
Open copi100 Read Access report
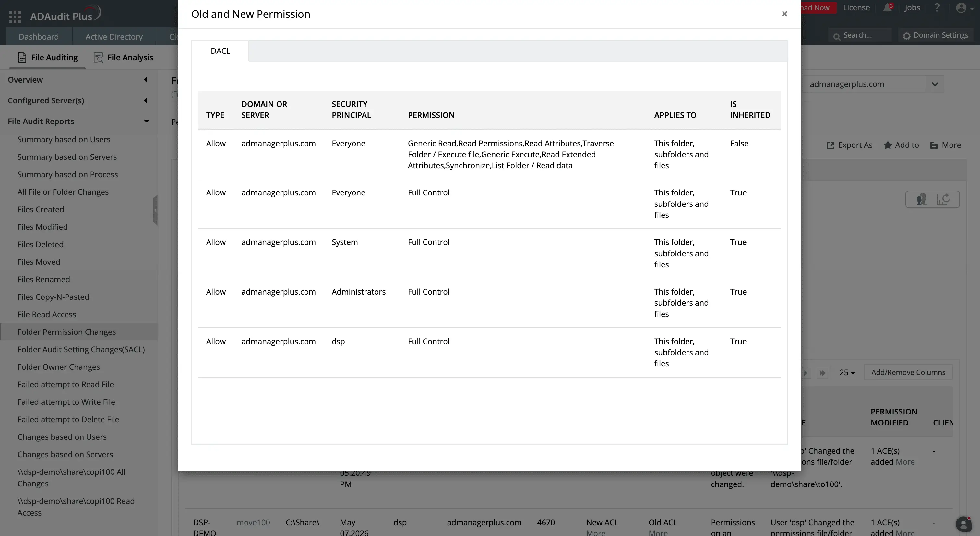point(76,507)
